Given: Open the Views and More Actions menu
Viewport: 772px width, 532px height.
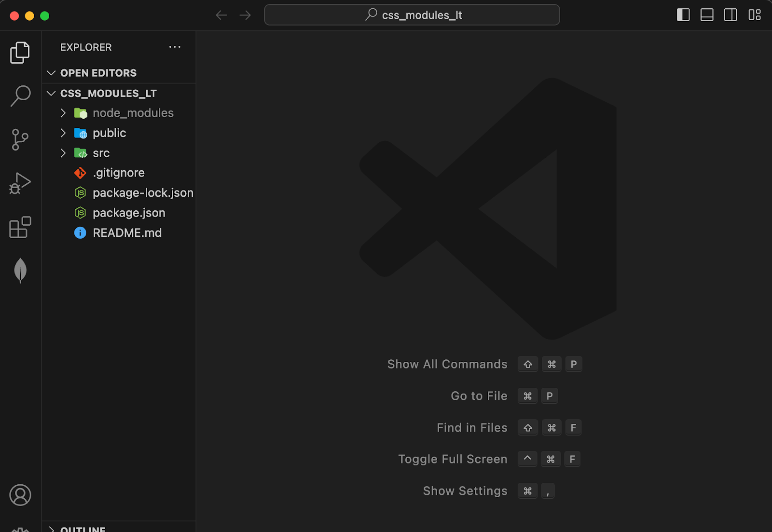Looking at the screenshot, I should coord(175,47).
